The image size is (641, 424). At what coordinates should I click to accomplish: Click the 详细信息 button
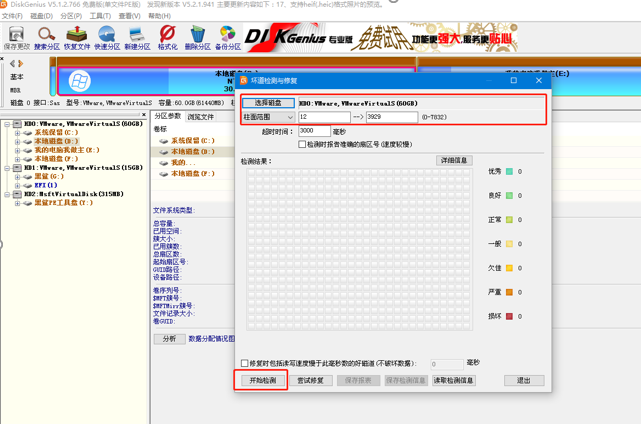(x=454, y=160)
